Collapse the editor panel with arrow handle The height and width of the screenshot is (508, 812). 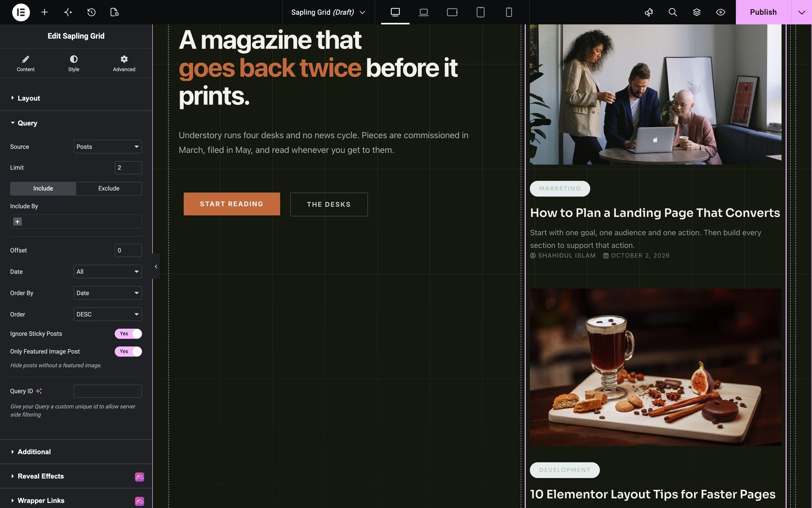(x=156, y=266)
